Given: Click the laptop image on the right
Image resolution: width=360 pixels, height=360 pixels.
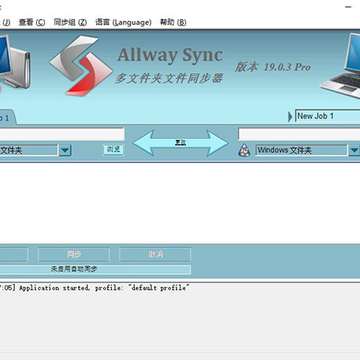Looking at the screenshot, I should pyautogui.click(x=340, y=66).
